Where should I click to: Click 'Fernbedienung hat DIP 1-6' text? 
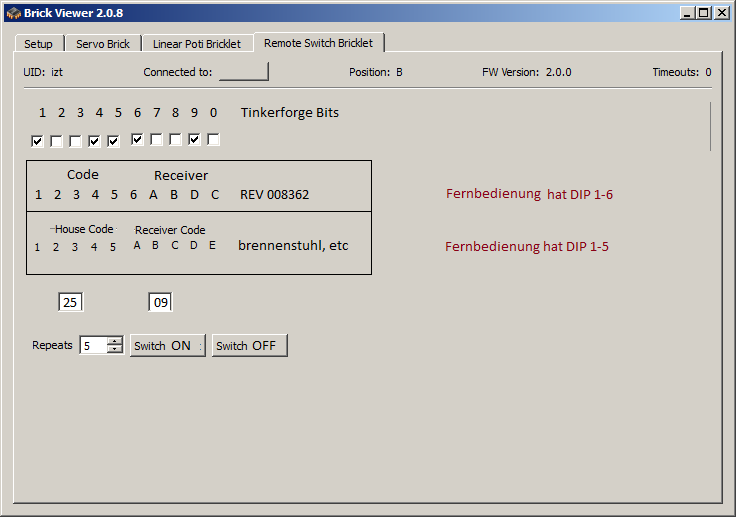[529, 194]
